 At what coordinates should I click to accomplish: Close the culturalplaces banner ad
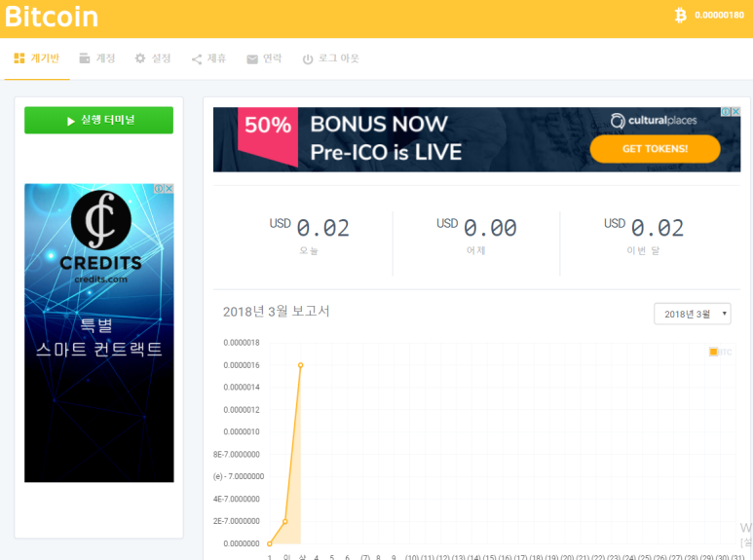point(735,111)
